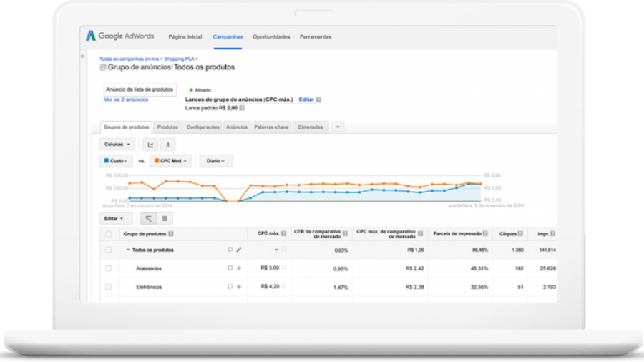Click the download report icon
Viewport: 644px width, 362px height.
point(167,145)
